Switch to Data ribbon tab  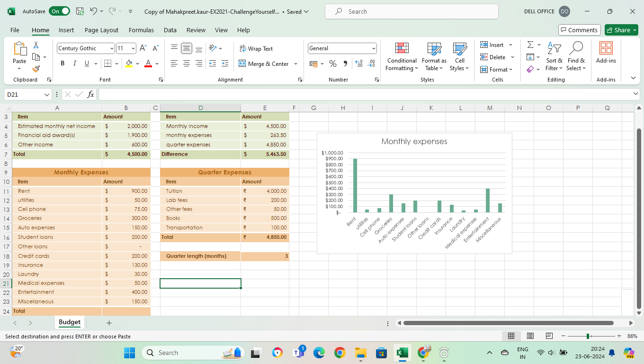click(170, 30)
